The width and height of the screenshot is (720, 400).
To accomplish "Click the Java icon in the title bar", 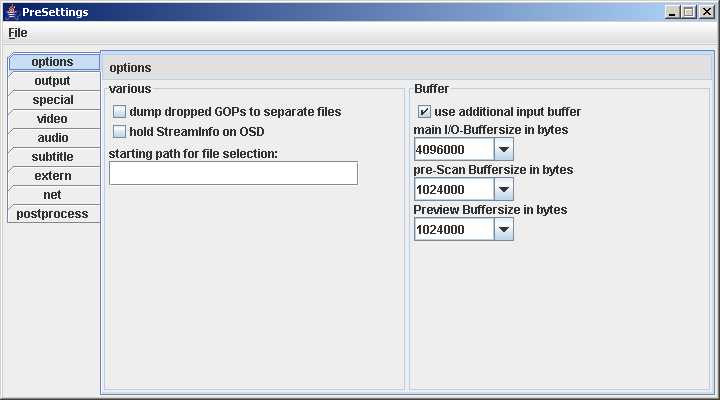I will click(x=11, y=11).
